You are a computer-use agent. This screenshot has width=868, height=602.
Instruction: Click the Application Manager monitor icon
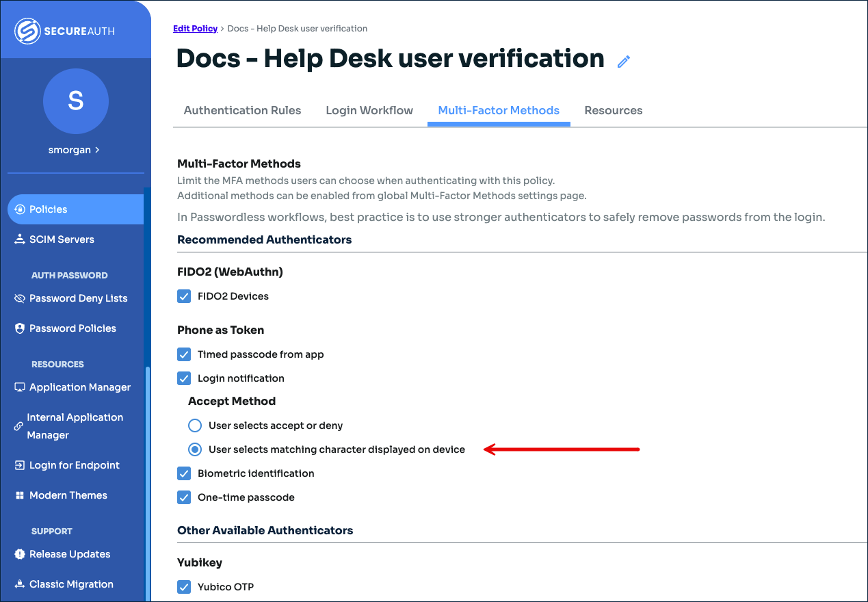point(20,387)
